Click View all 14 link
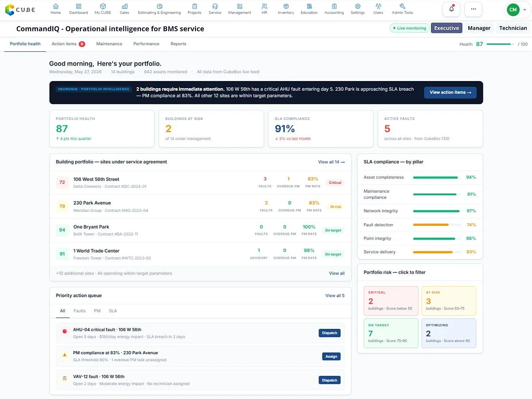Viewport: 532px width, 399px height. [331, 162]
